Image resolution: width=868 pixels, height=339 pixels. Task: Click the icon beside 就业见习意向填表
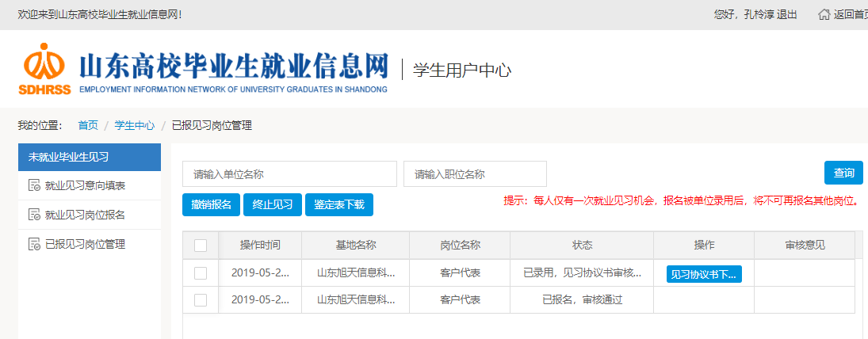coord(34,186)
